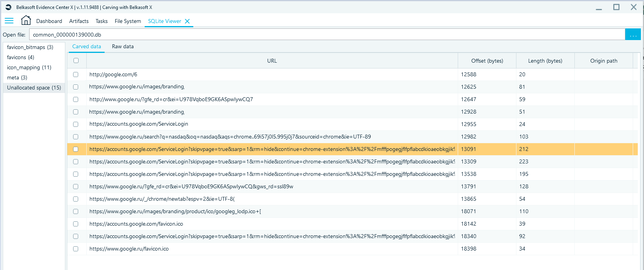Image resolution: width=644 pixels, height=270 pixels.
Task: Tick the checkbox for offset 12625 row
Action: (x=76, y=87)
